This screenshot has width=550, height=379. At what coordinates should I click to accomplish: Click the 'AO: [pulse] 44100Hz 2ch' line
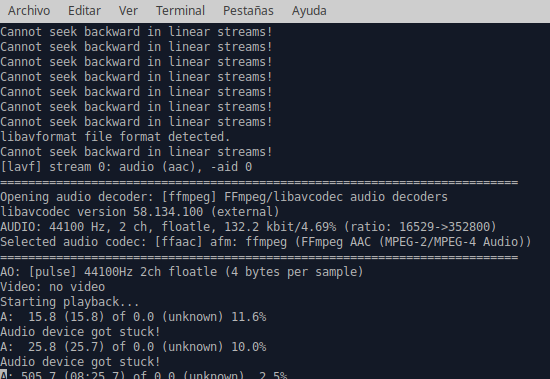click(x=182, y=272)
